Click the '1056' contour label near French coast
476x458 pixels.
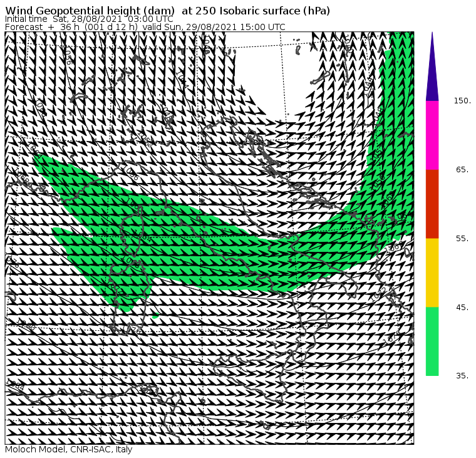coord(131,174)
